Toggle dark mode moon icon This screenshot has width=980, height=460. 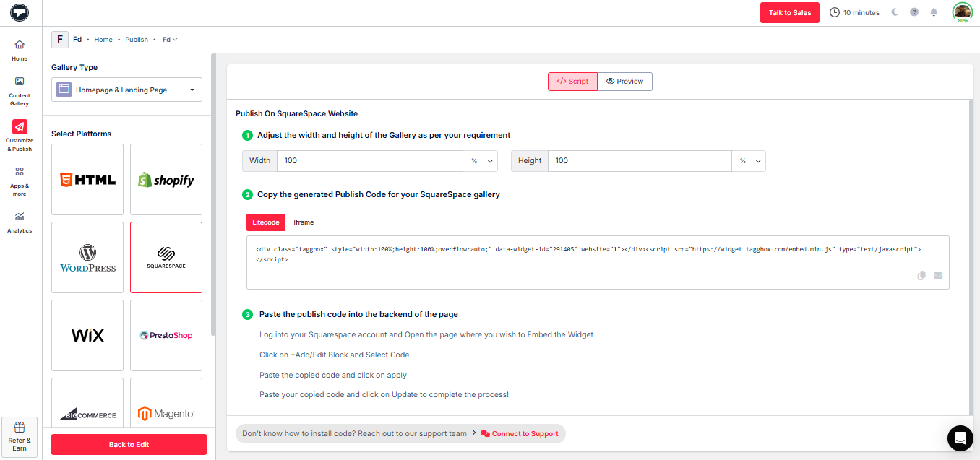(895, 12)
